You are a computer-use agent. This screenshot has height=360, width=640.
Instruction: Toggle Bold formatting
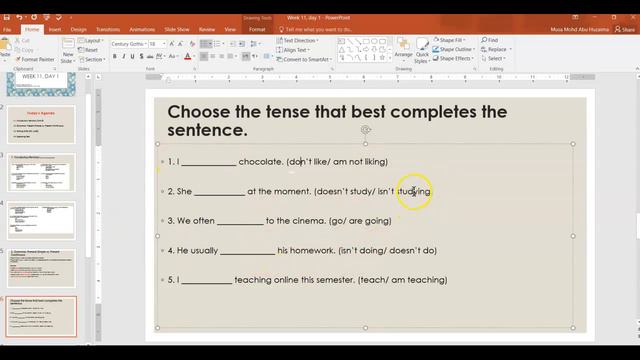pyautogui.click(x=115, y=56)
